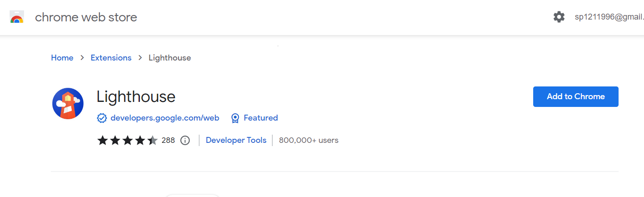This screenshot has height=197, width=644.
Task: Open the Extensions breadcrumb link
Action: pyautogui.click(x=111, y=58)
